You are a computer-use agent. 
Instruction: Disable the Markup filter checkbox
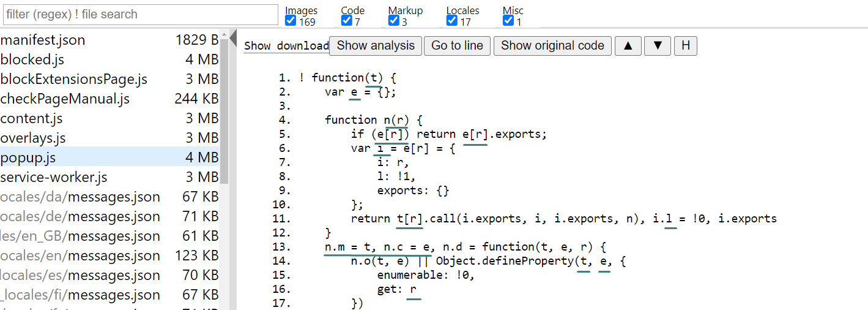coord(393,21)
